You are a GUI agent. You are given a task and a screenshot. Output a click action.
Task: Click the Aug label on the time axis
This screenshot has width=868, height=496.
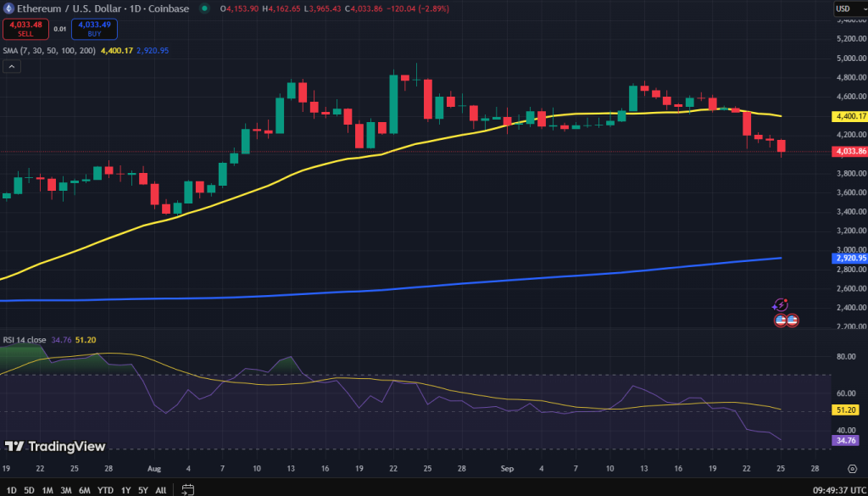(x=154, y=469)
